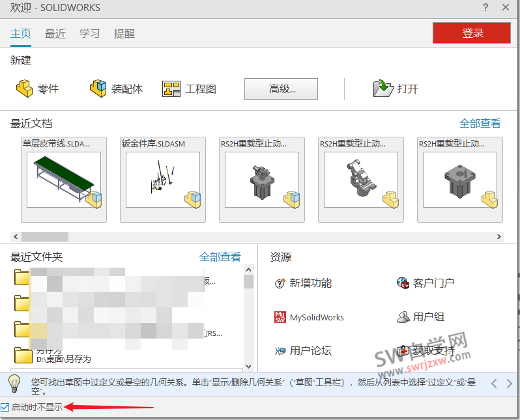Click the 打开 open file icon
The image size is (520, 420).
pyautogui.click(x=383, y=89)
